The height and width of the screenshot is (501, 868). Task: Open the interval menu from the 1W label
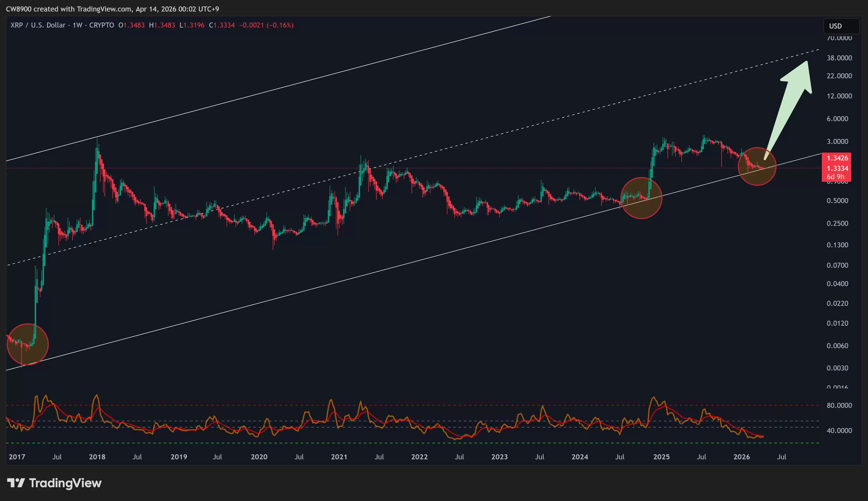77,25
